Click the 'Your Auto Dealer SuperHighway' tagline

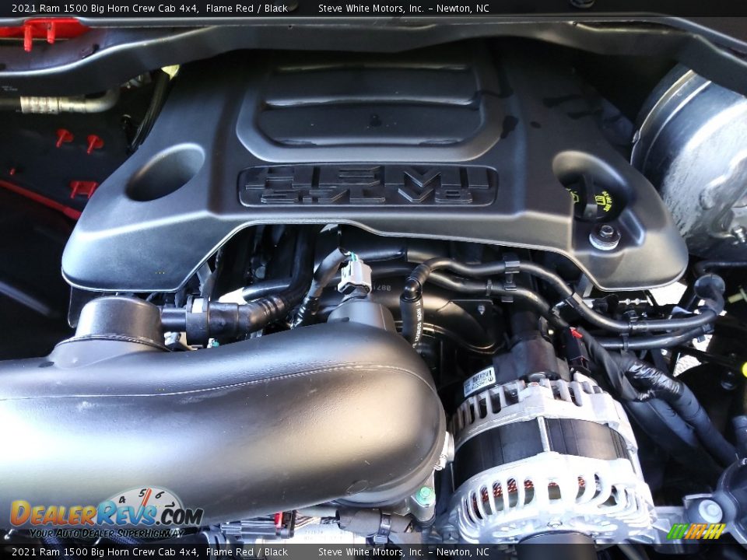click(107, 533)
